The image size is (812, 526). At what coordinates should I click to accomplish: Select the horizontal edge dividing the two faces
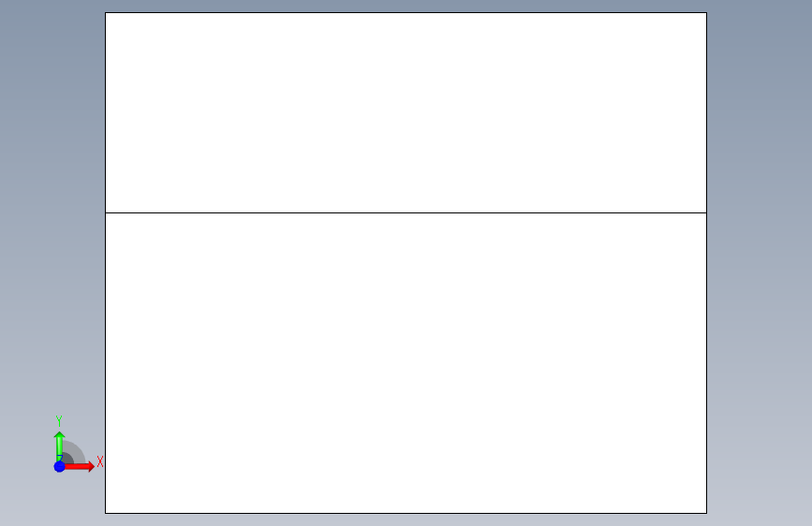[406, 212]
